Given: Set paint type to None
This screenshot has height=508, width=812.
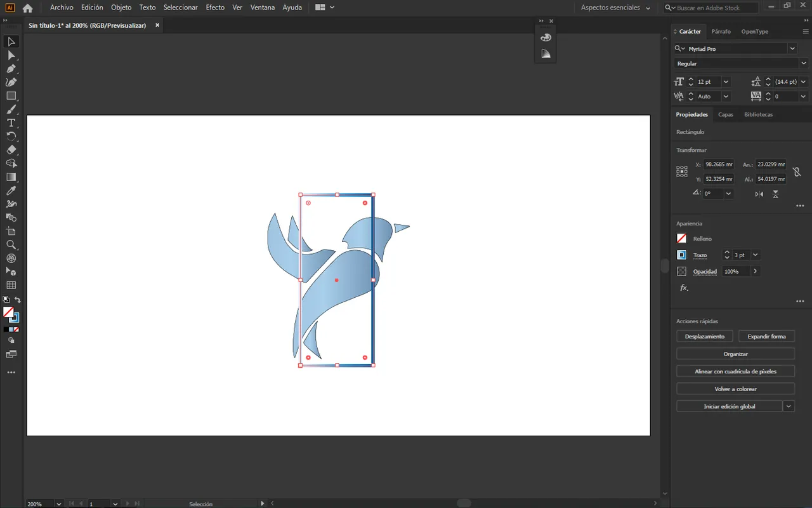Looking at the screenshot, I should click(16, 330).
